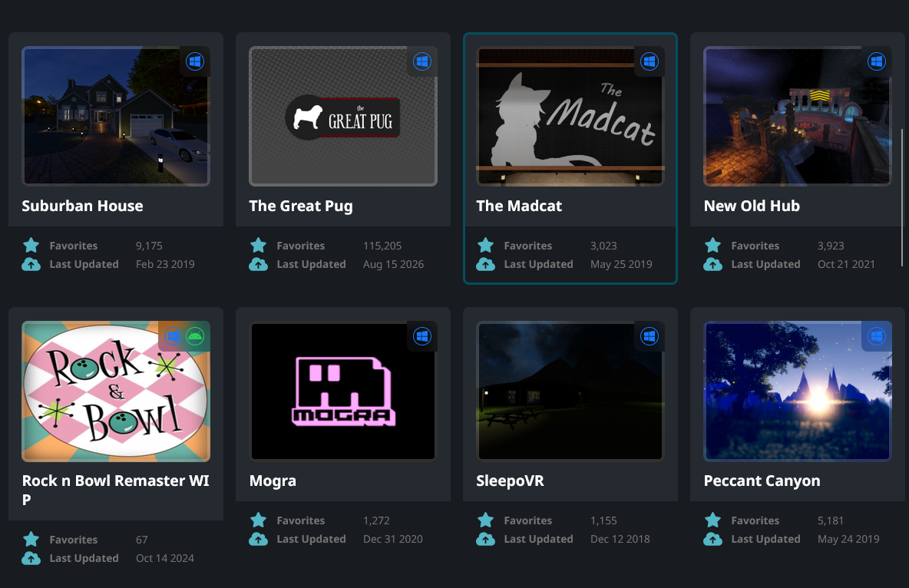Open the New Old Hub title link
Image resolution: width=909 pixels, height=588 pixels.
tap(752, 206)
